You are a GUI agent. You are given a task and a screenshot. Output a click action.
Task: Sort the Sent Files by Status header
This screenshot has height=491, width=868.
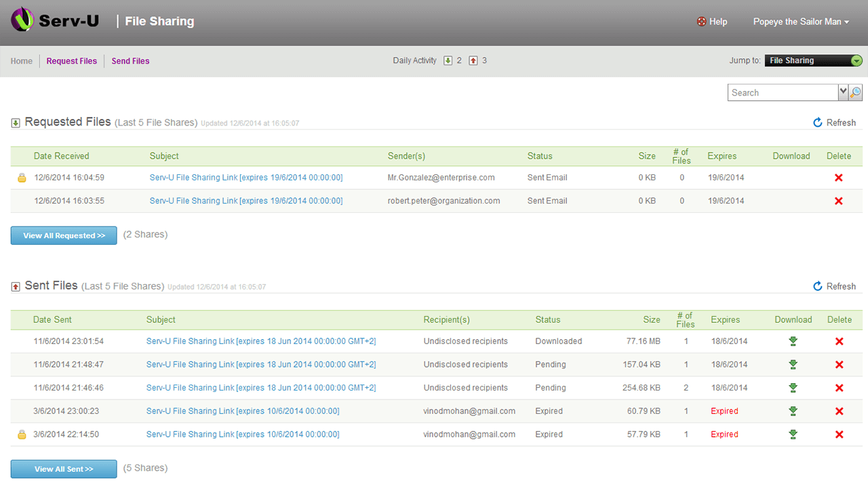pos(548,319)
